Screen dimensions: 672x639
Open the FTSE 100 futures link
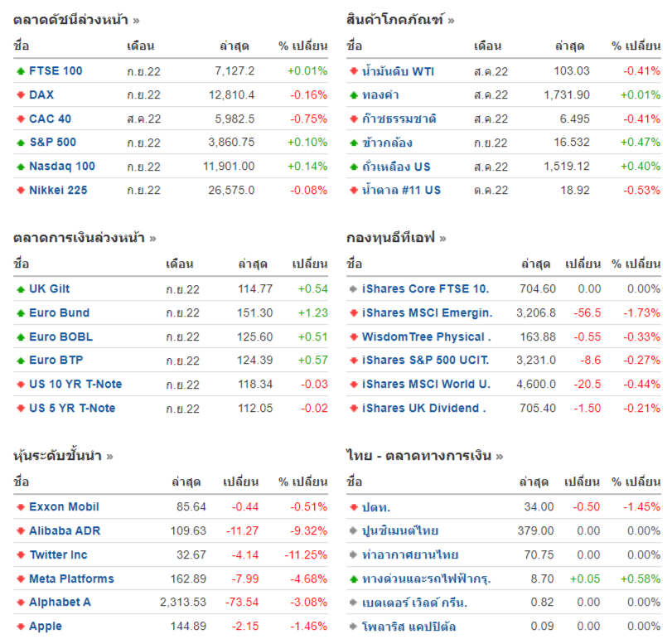pyautogui.click(x=56, y=70)
